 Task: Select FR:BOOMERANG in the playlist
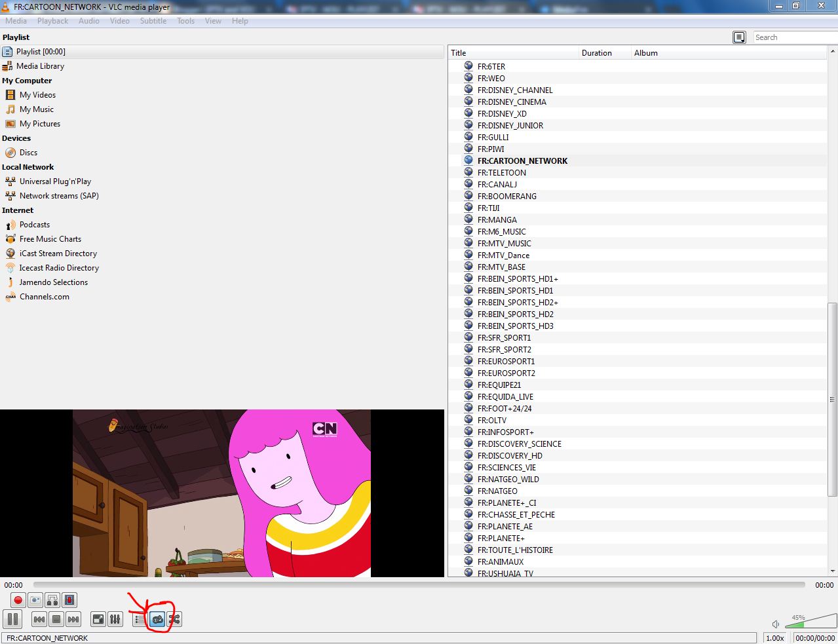[x=506, y=197]
